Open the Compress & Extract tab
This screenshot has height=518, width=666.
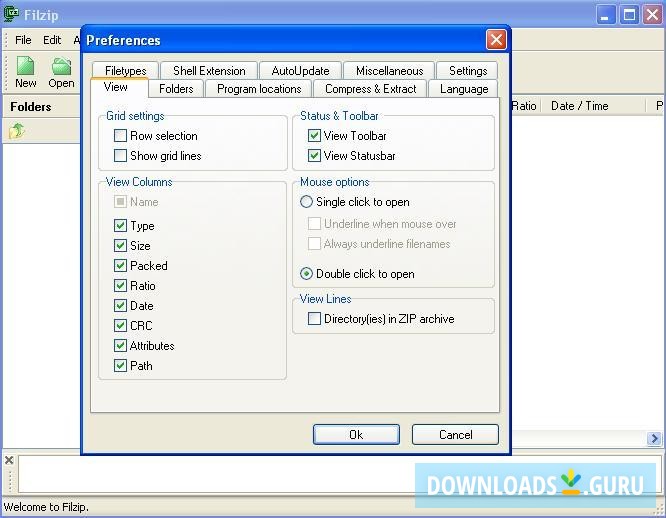370,89
